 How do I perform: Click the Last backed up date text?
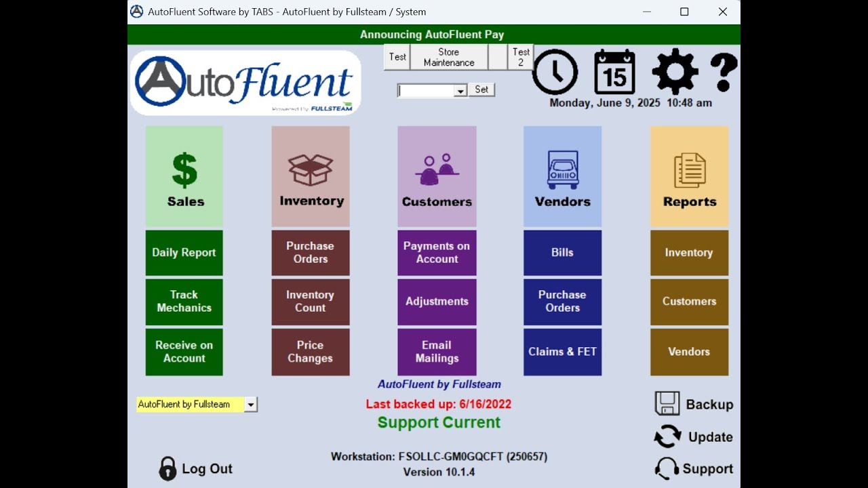click(x=439, y=404)
